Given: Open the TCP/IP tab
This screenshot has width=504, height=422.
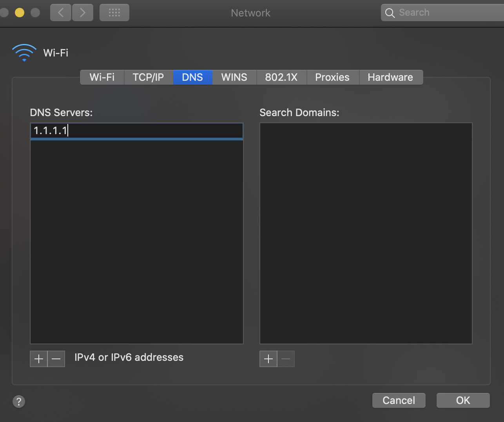Looking at the screenshot, I should point(148,77).
